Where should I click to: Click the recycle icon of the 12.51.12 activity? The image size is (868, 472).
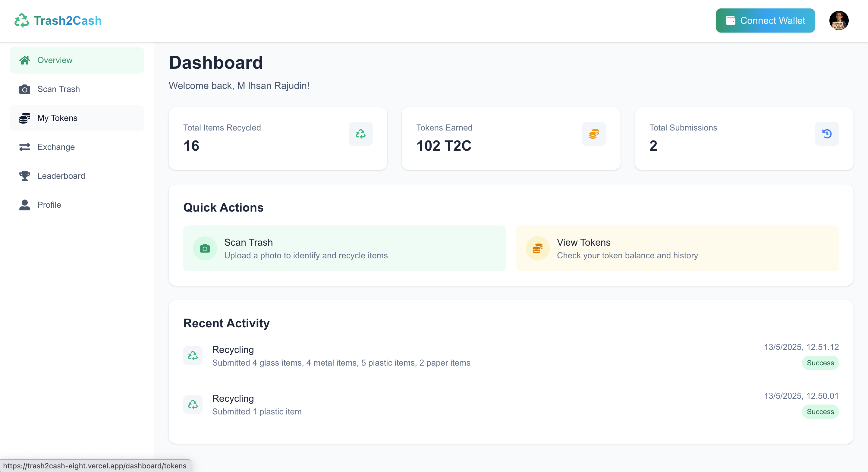click(x=193, y=355)
